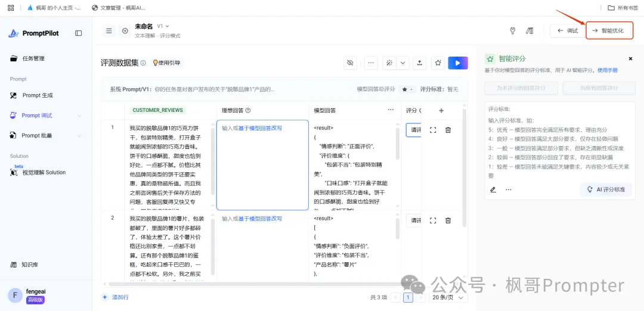Collapse the PromptPilot sidebar panel icon
The width and height of the screenshot is (644, 311).
(x=78, y=33)
